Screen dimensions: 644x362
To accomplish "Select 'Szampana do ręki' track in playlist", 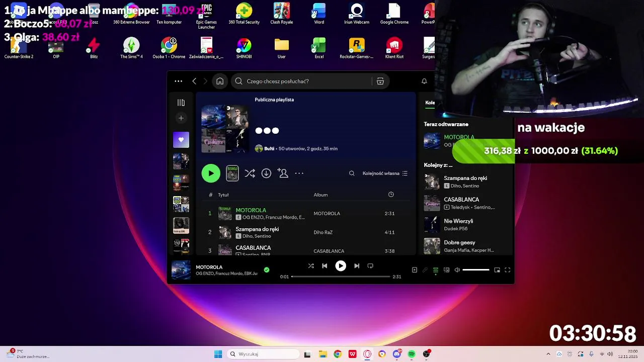I will [x=306, y=232].
